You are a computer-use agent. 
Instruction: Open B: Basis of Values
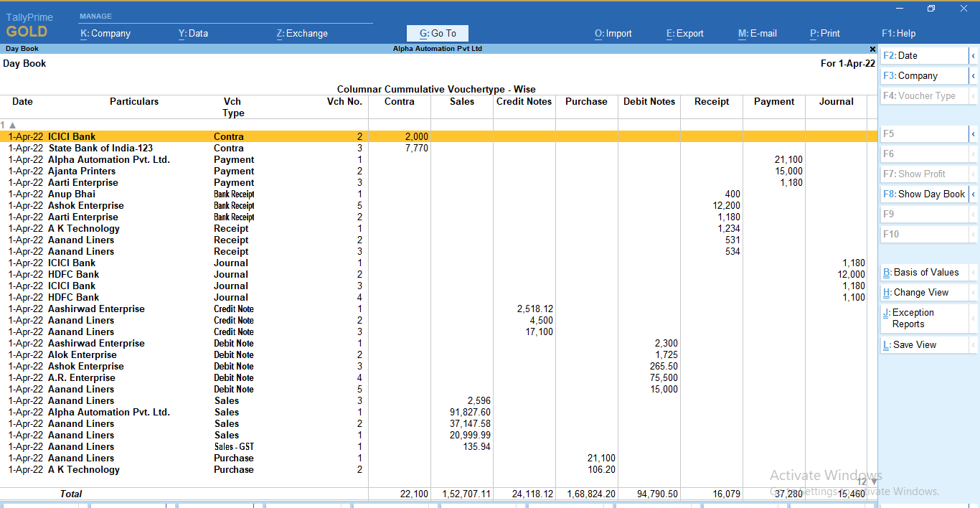(x=922, y=272)
